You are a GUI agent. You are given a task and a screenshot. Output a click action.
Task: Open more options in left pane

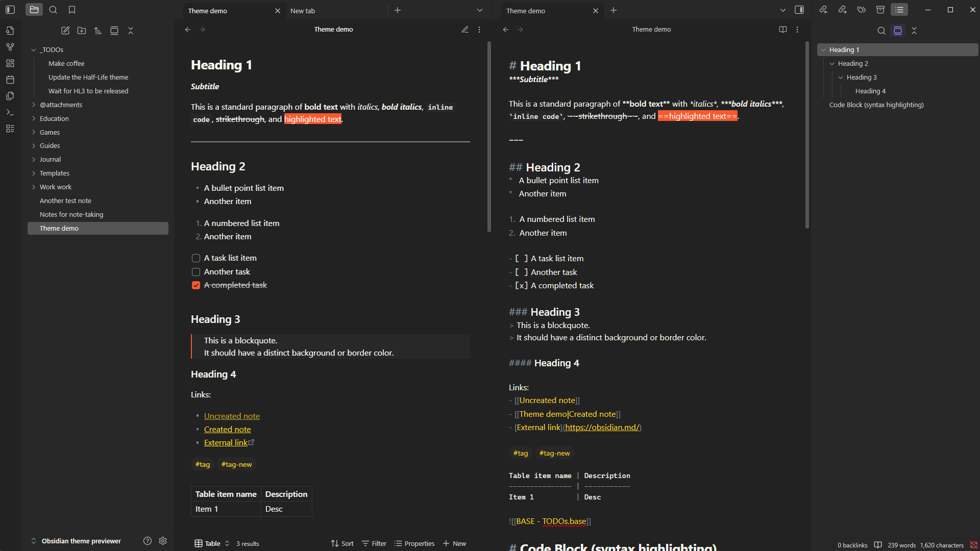point(479,30)
